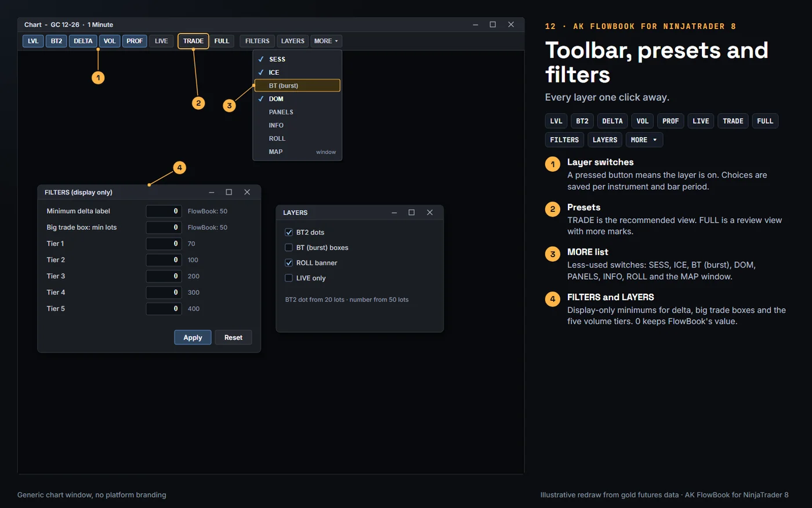Enable PANELS in the MORE menu
Screen dimensions: 812x508
pos(298,112)
